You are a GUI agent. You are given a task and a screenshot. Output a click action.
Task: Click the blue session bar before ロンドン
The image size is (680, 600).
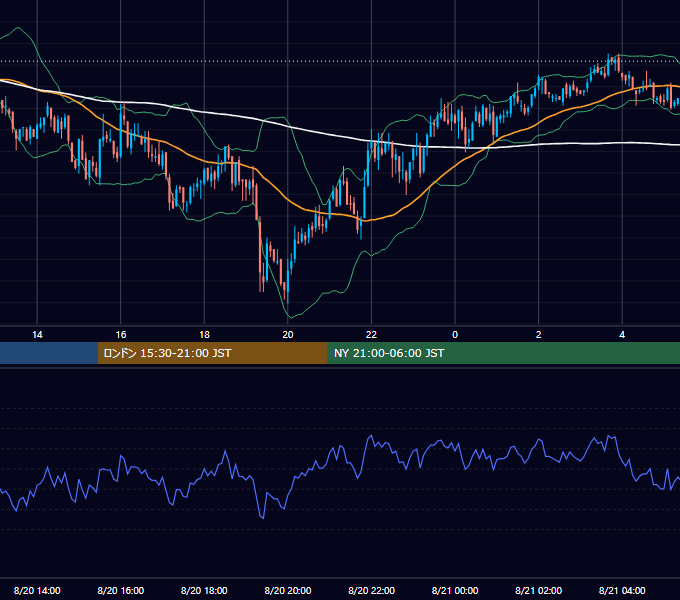click(49, 353)
